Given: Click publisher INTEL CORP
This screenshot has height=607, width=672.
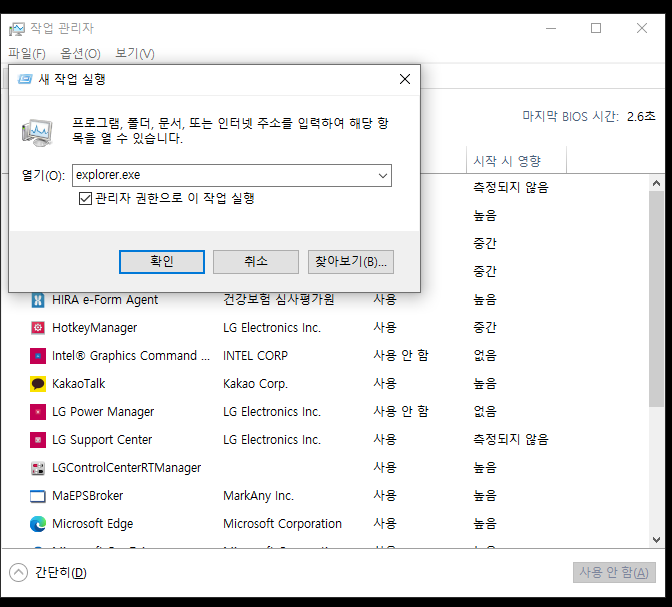Looking at the screenshot, I should coord(255,356).
